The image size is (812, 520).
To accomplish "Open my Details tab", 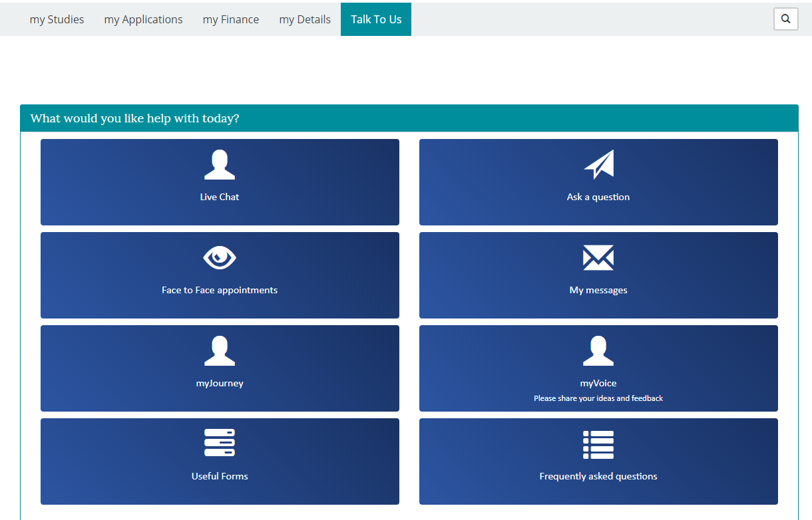I will click(305, 19).
